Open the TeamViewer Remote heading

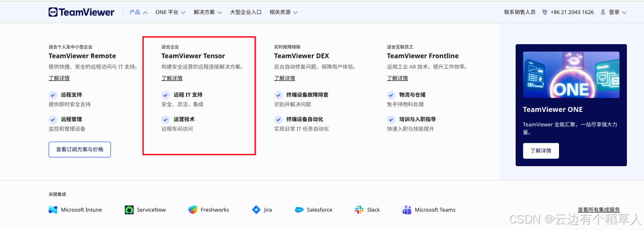tap(83, 56)
